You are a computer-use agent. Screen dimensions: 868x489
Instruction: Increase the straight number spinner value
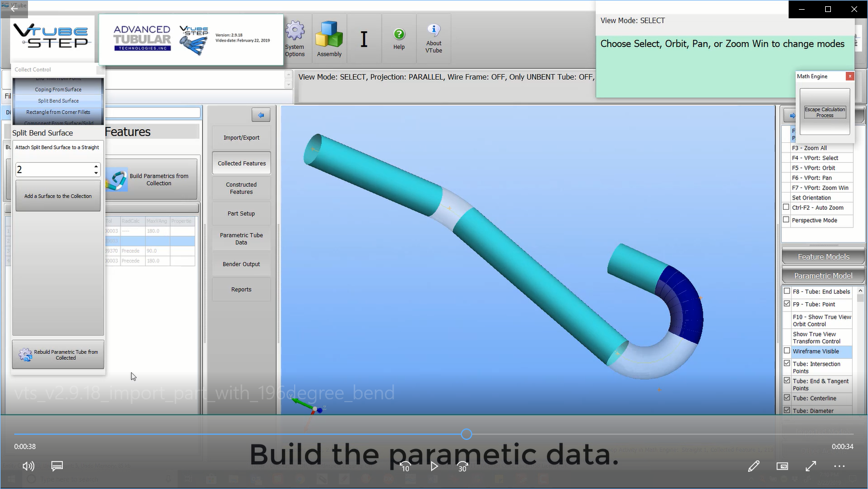pyautogui.click(x=96, y=166)
